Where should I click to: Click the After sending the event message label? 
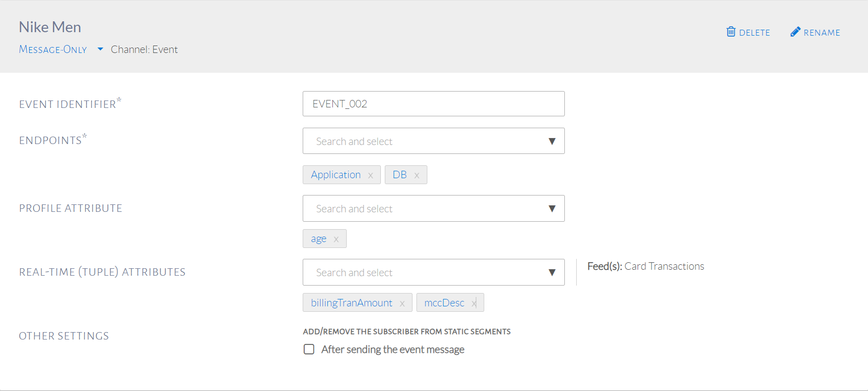coord(393,349)
